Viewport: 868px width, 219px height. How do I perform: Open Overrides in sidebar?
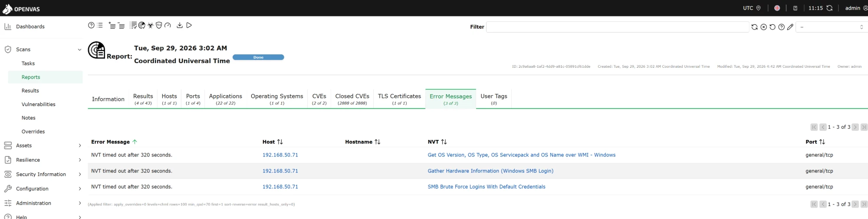(33, 131)
